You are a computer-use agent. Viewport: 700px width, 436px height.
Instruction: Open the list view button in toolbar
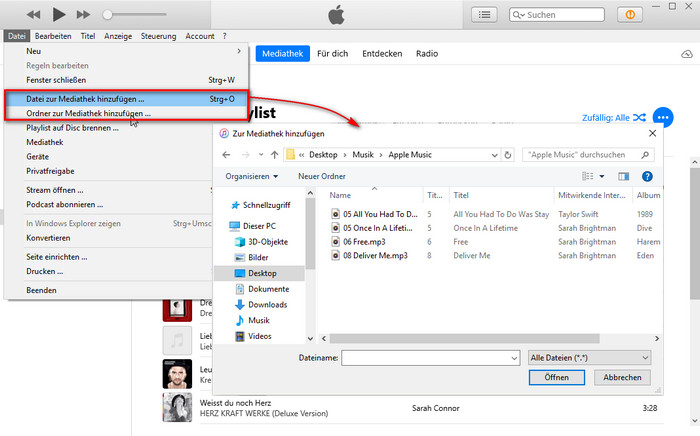(484, 15)
